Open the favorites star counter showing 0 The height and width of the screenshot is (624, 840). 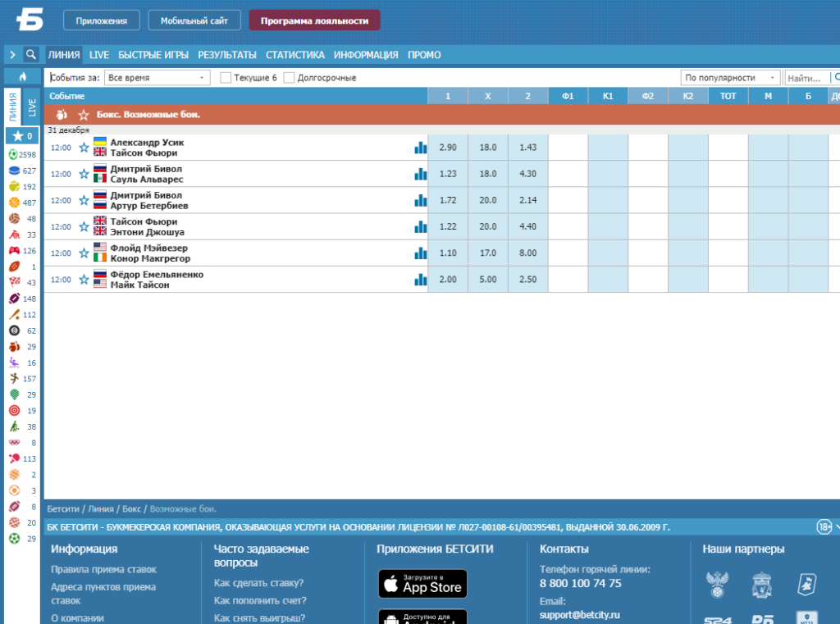[22, 136]
